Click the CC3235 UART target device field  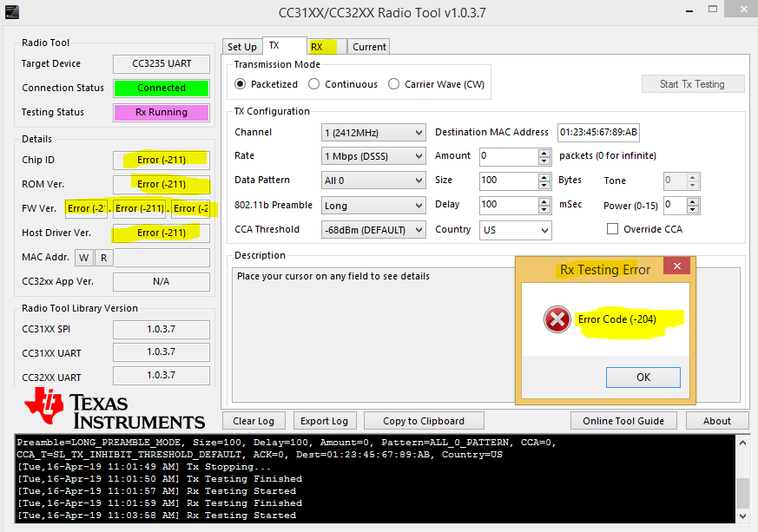click(161, 63)
